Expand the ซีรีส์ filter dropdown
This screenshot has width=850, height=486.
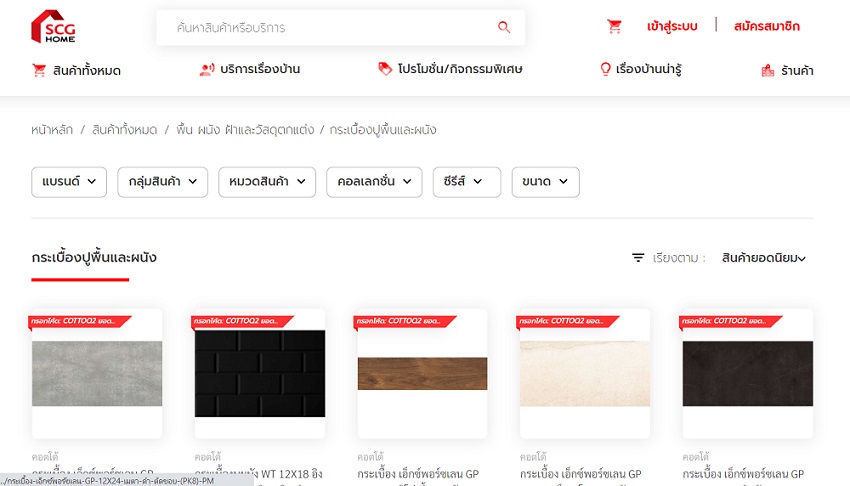pyautogui.click(x=466, y=182)
